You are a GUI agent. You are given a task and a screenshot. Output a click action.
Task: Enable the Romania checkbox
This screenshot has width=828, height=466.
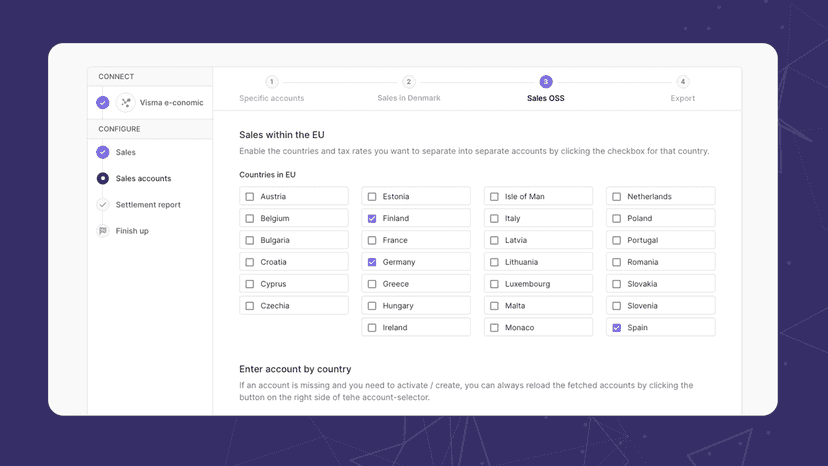[x=616, y=262]
